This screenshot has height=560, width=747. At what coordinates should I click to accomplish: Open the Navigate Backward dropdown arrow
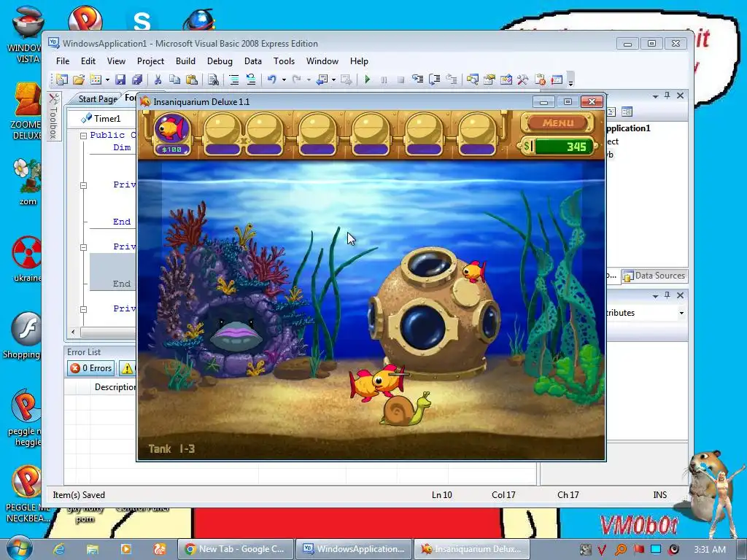pyautogui.click(x=333, y=79)
